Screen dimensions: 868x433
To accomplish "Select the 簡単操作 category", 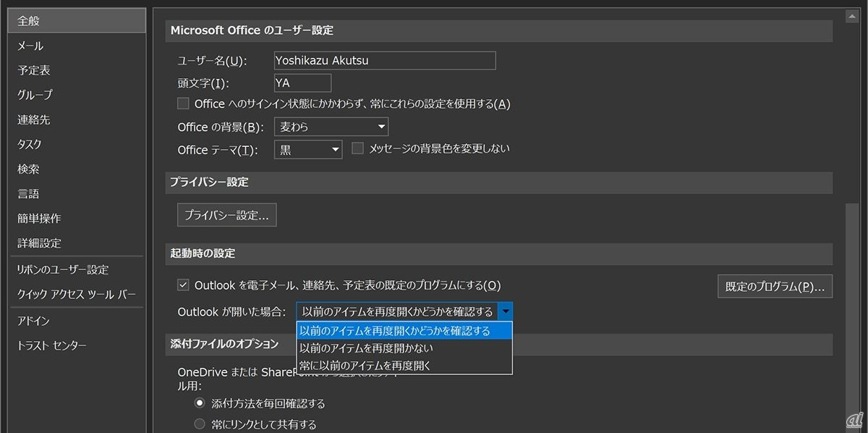I will point(77,218).
